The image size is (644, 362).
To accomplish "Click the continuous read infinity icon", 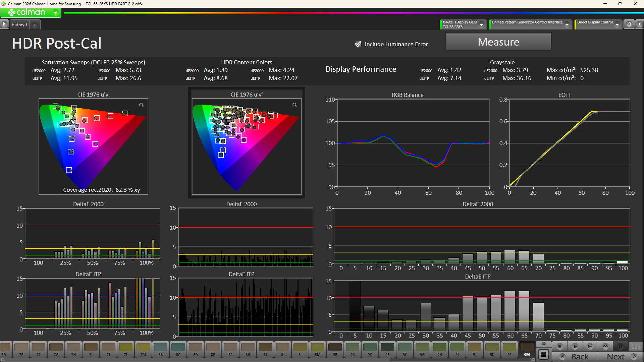I will [x=605, y=346].
